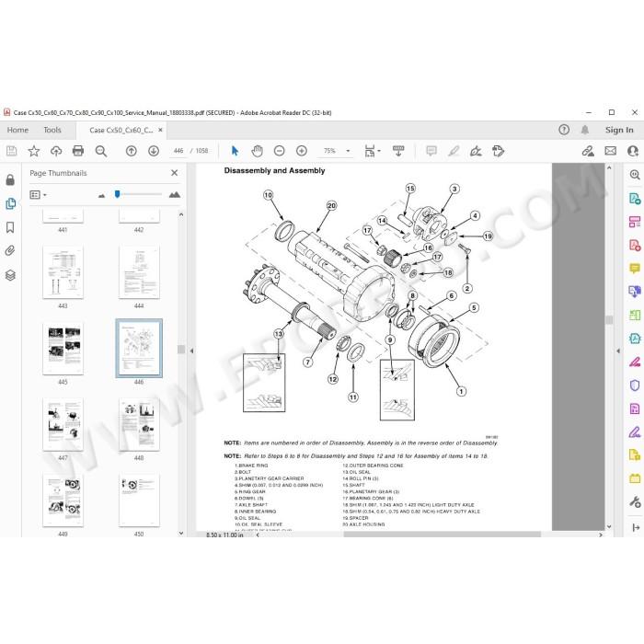Open the thumbnails options dropdown

[39, 195]
